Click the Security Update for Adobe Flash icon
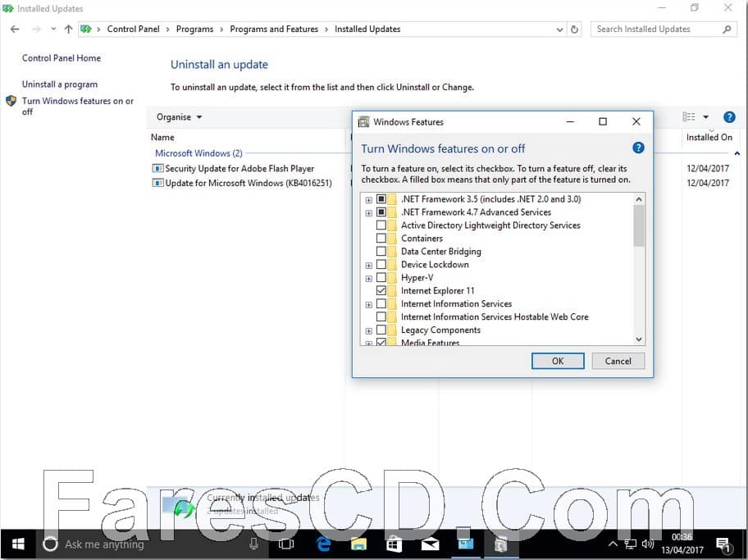This screenshot has height=560, width=748. point(157,168)
